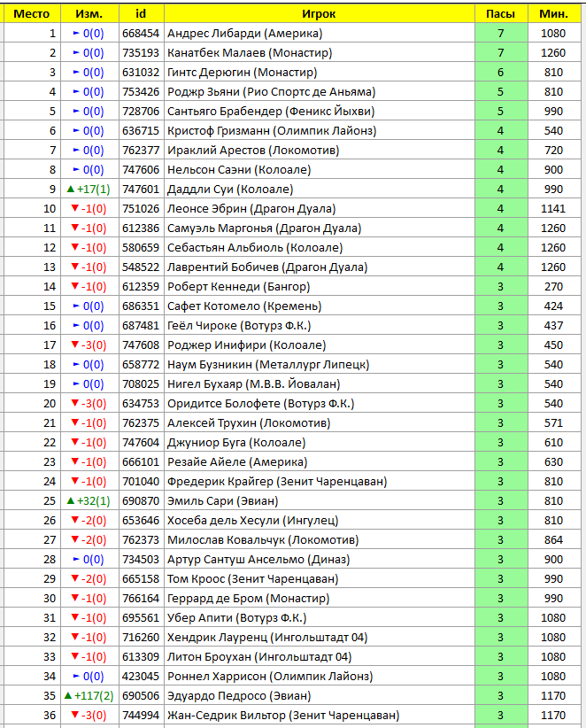Click the +17(1) change cell

click(x=89, y=190)
